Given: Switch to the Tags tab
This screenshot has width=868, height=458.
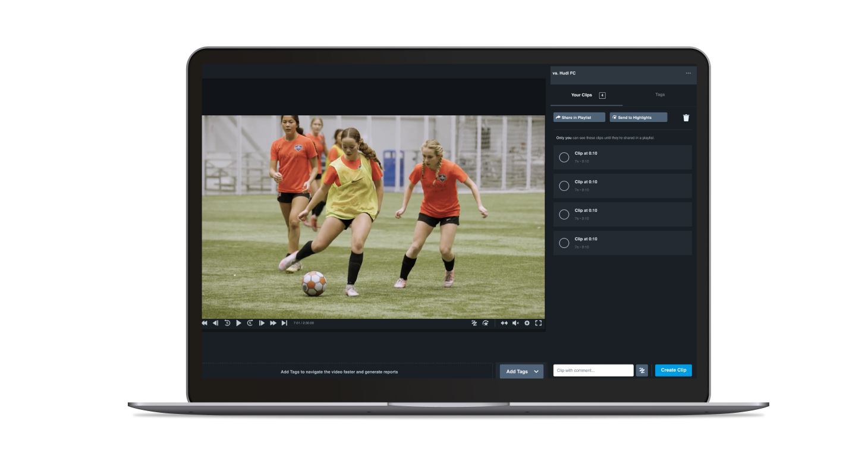Looking at the screenshot, I should coord(660,95).
